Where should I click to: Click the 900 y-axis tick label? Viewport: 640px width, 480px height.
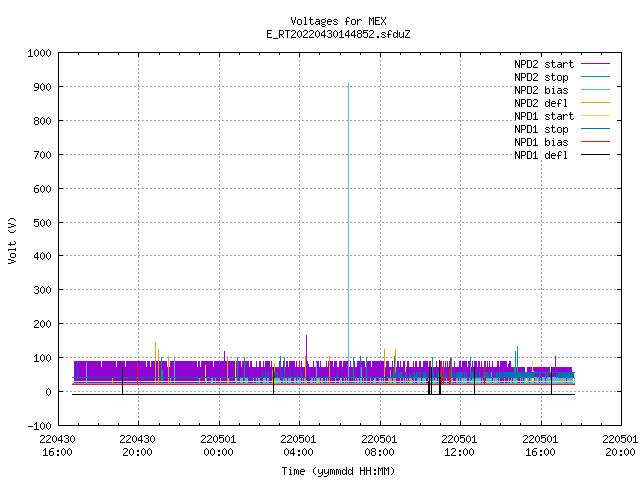tap(42, 87)
